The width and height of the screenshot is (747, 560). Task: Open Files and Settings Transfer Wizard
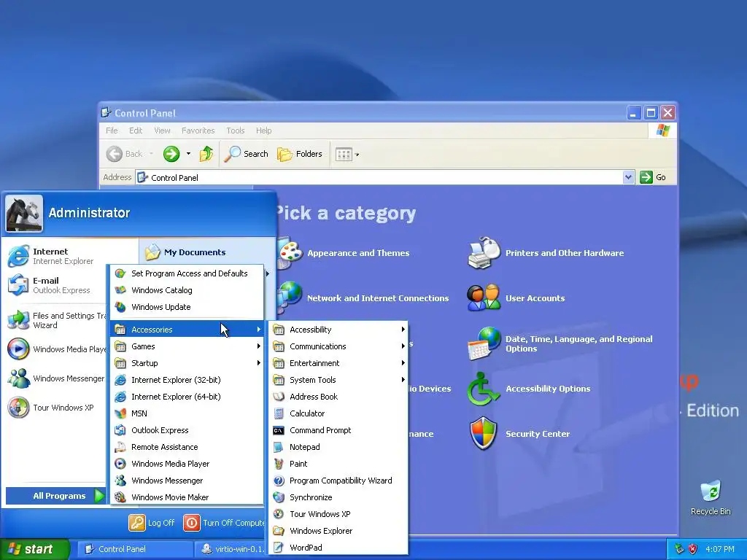[x=56, y=320]
